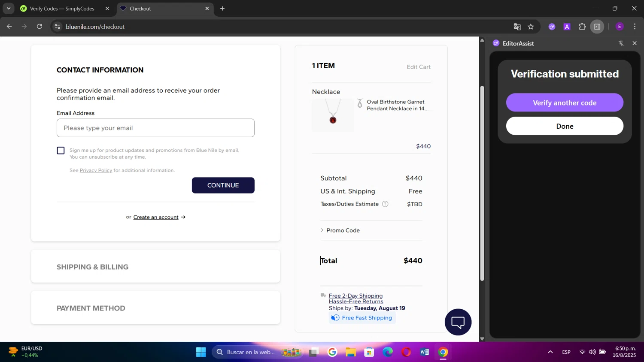Click the address bar URL bluenile.com/checkout
Viewport: 644px width, 362px height.
tap(95, 27)
